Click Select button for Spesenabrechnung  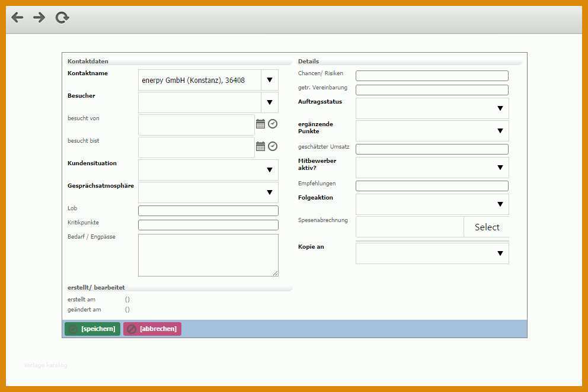click(x=487, y=227)
